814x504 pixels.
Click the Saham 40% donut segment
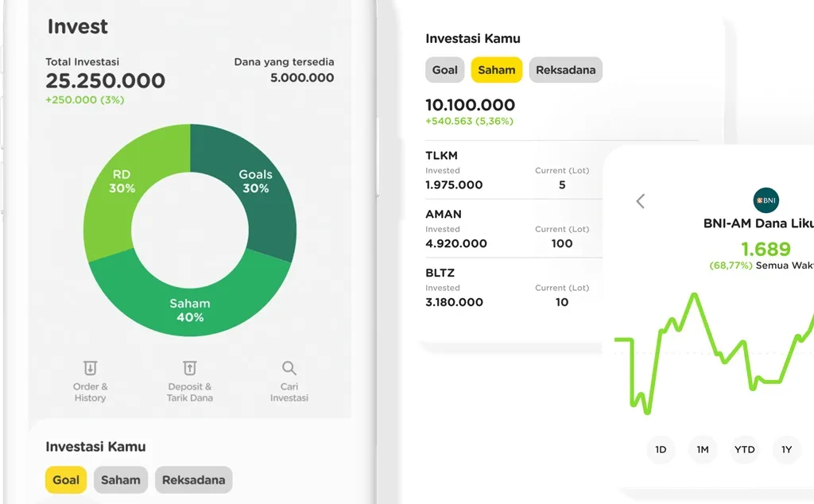[x=190, y=310]
